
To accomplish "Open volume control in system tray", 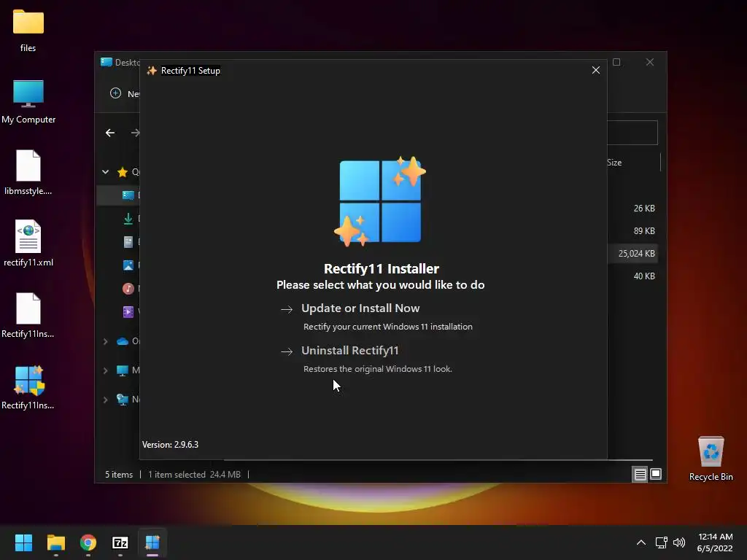I will point(679,542).
